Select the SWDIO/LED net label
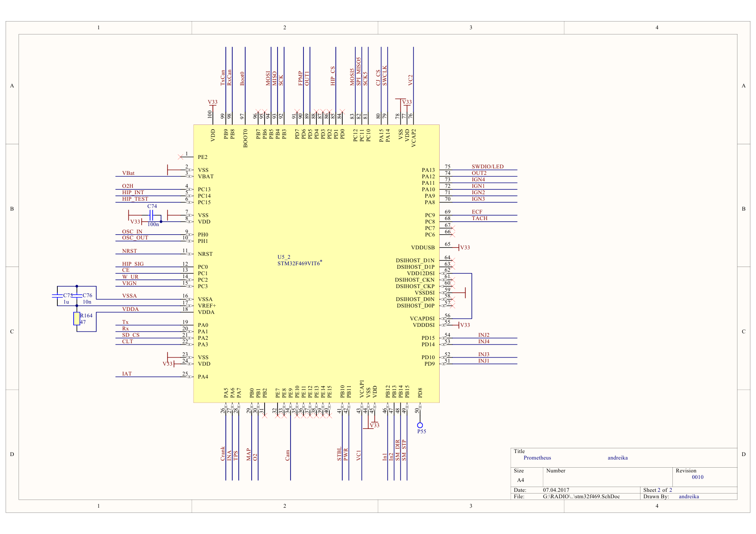The width and height of the screenshot is (756, 534). tap(487, 167)
